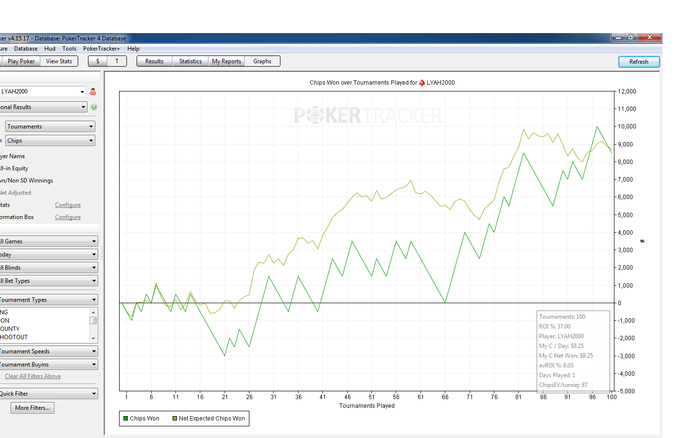This screenshot has width=700, height=438.
Task: Click the Net Expected Chips Won legend swatch
Action: (x=175, y=418)
